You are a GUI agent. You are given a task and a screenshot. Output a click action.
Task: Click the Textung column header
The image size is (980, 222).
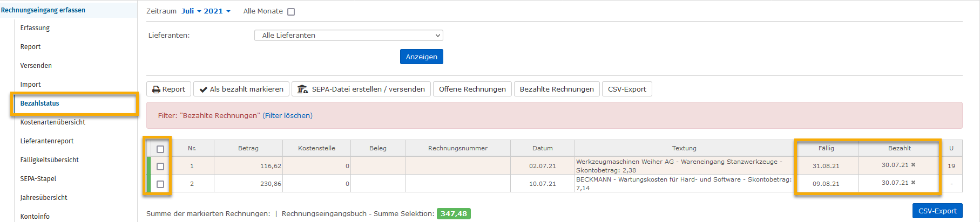click(684, 148)
